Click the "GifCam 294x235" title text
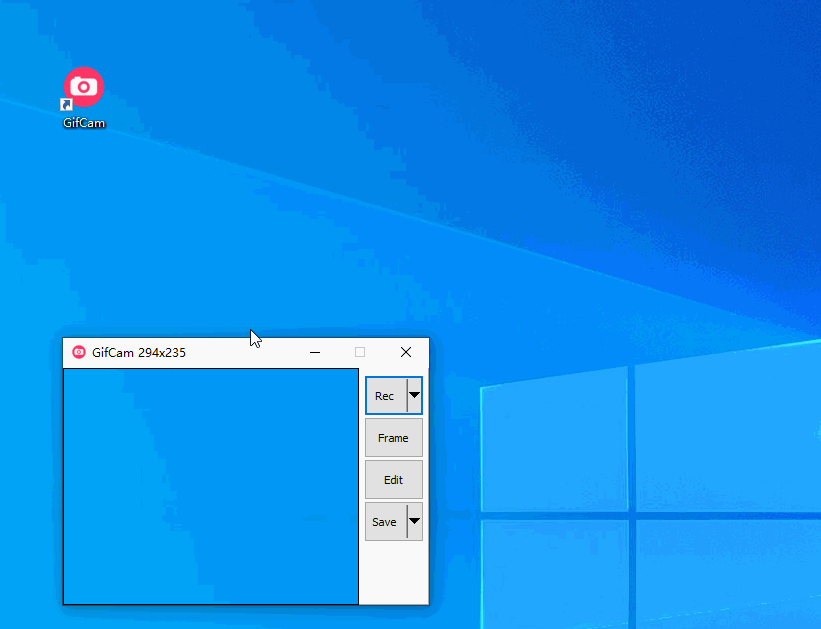This screenshot has width=821, height=629. tap(138, 352)
